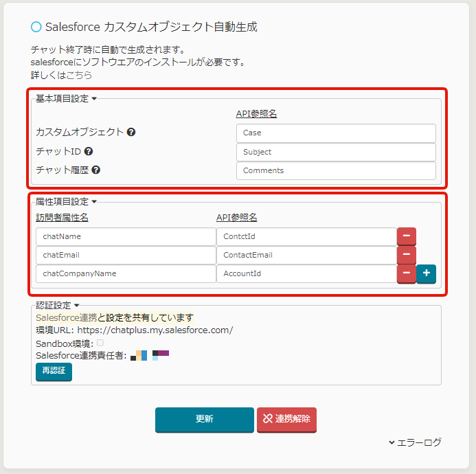
Task: Focus the chatName visitor attribute field
Action: [126, 236]
